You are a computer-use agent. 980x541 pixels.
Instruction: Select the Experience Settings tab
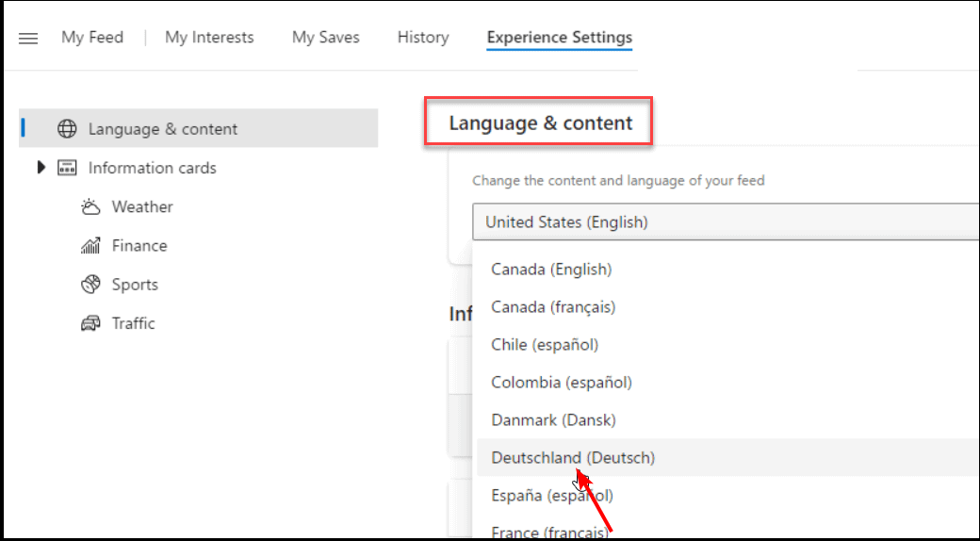pos(559,38)
